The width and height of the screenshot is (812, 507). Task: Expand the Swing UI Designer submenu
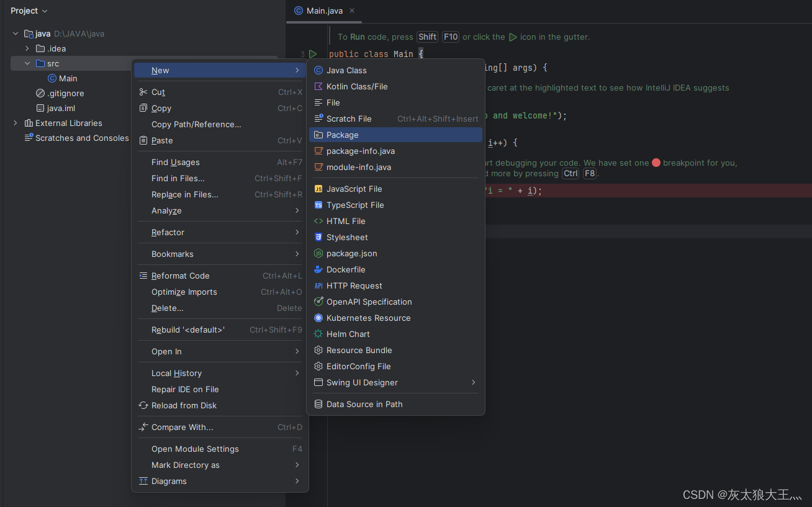[x=396, y=382]
